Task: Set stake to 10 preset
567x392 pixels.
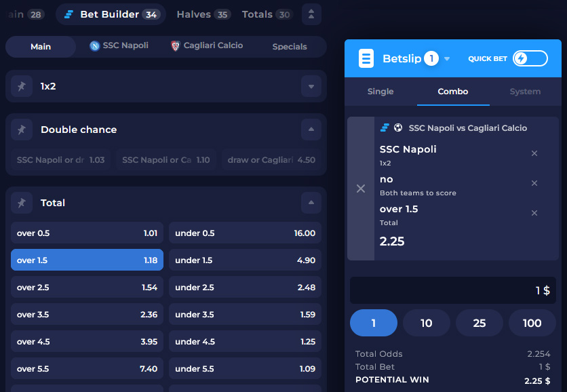Action: (x=427, y=323)
